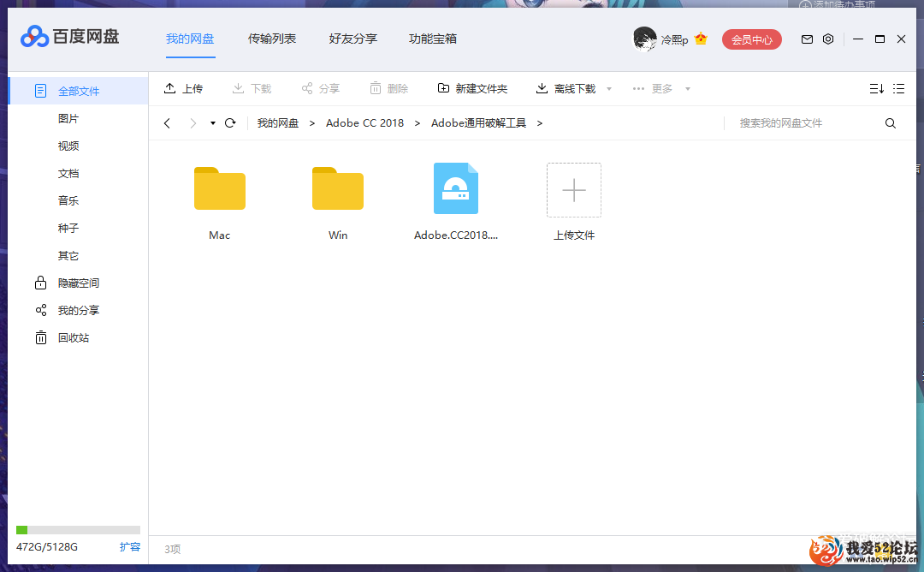This screenshot has height=572, width=924.
Task: Filter by 图片 category
Action: click(x=68, y=118)
